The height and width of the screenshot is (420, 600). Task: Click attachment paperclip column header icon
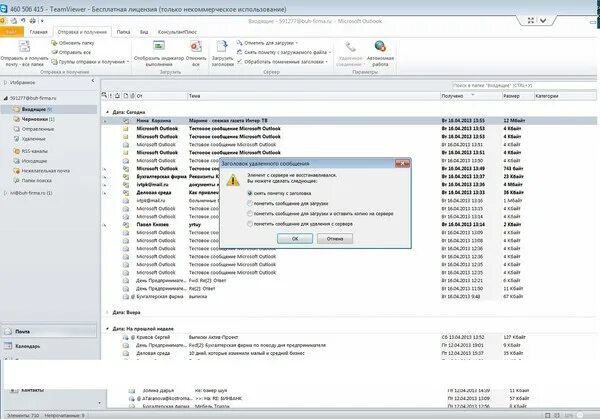click(x=132, y=96)
